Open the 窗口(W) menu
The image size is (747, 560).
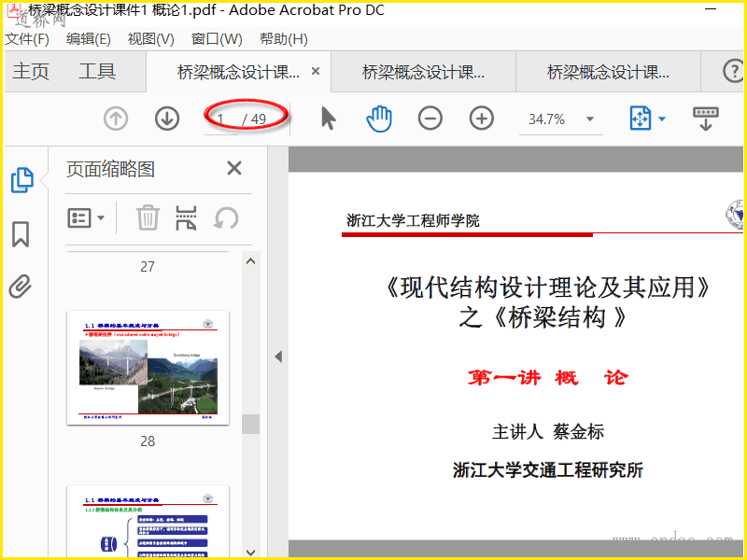[x=217, y=39]
